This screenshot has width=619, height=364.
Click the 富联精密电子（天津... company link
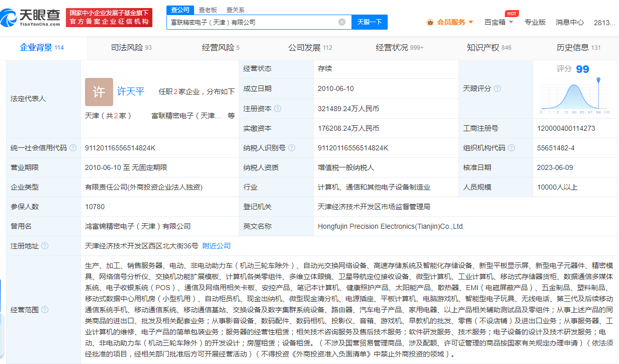click(187, 116)
